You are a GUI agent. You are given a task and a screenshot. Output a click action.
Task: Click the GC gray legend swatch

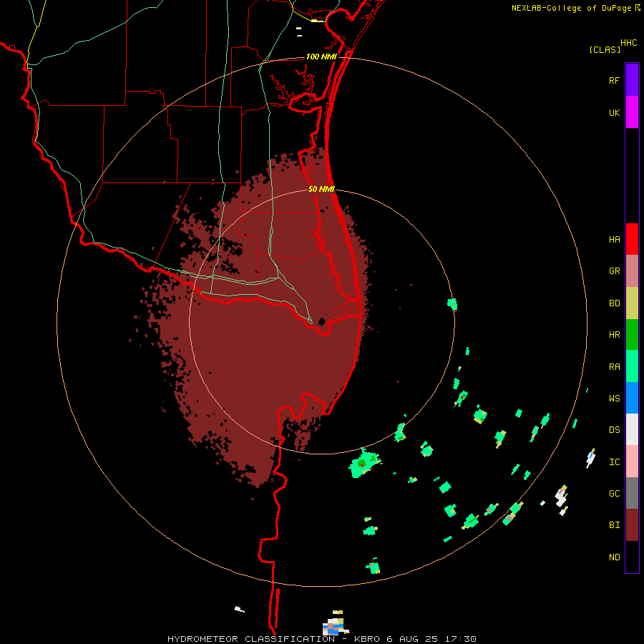[x=632, y=493]
